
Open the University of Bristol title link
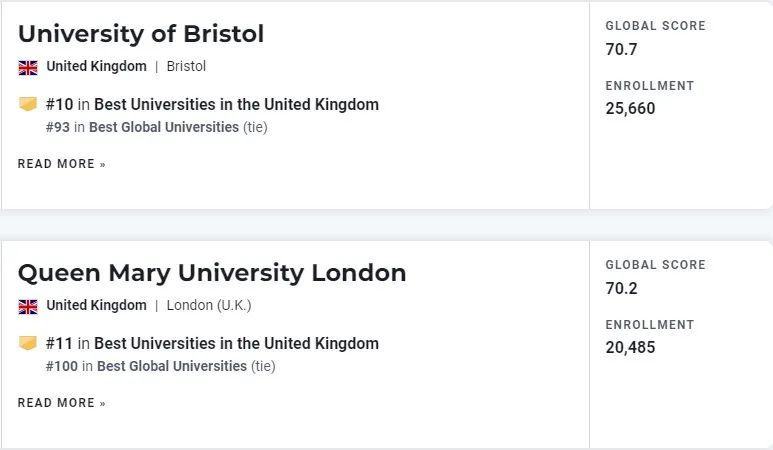tap(141, 34)
